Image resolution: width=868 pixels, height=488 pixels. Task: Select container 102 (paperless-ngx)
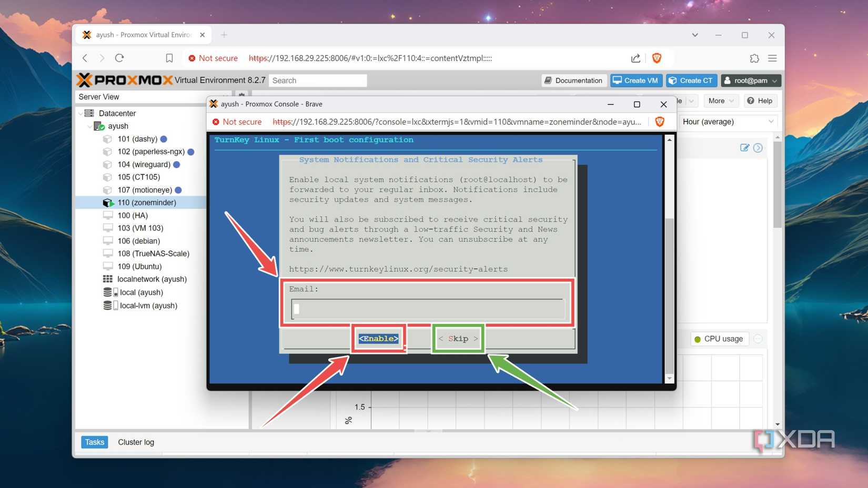pyautogui.click(x=151, y=151)
